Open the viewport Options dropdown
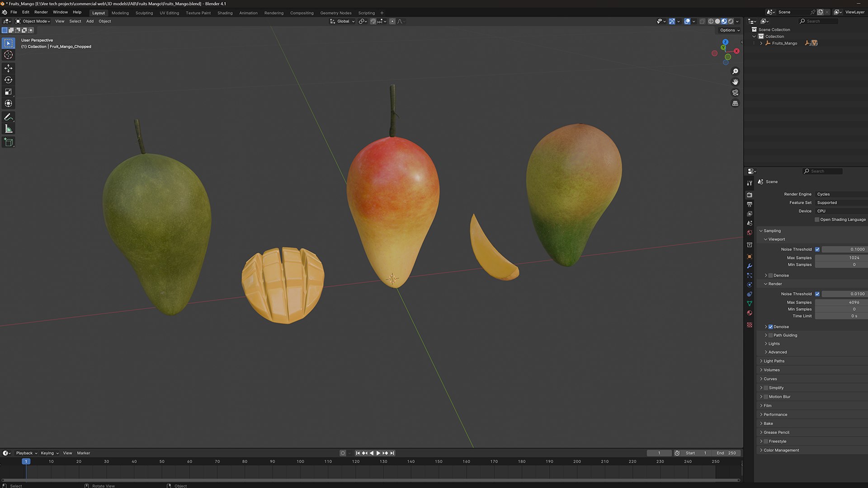 coord(730,30)
